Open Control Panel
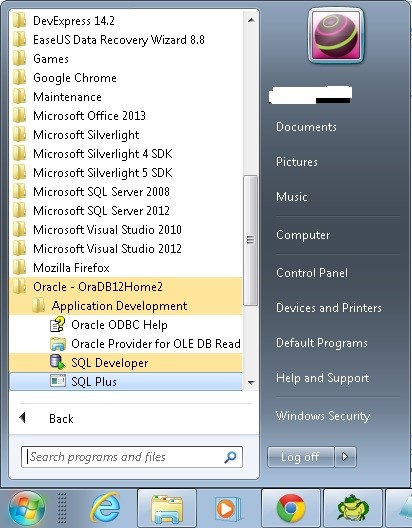This screenshot has width=412, height=528. pyautogui.click(x=312, y=273)
